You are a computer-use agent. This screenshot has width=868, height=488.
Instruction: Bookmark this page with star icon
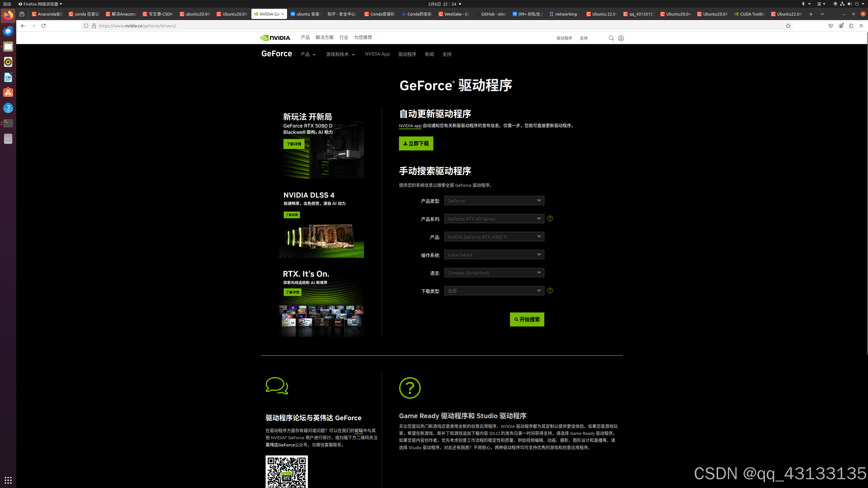click(788, 26)
